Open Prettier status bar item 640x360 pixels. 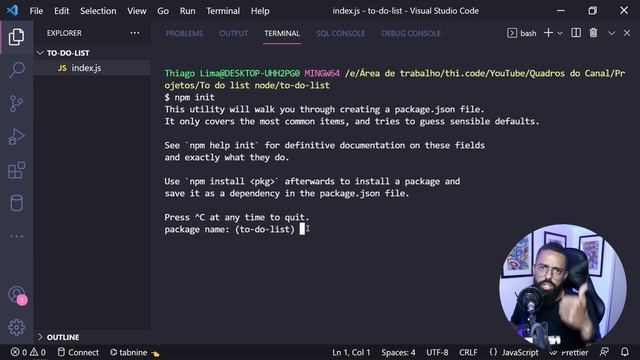coord(569,352)
